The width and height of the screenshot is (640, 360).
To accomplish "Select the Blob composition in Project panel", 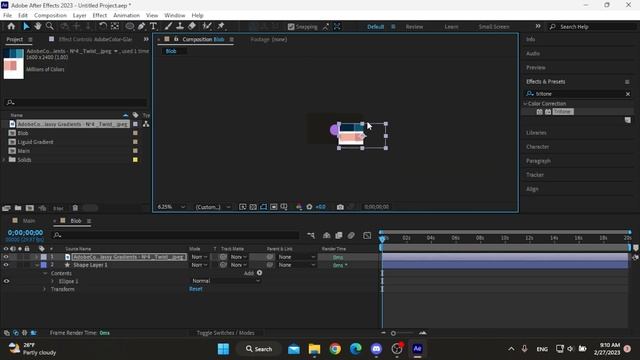I will [x=23, y=133].
